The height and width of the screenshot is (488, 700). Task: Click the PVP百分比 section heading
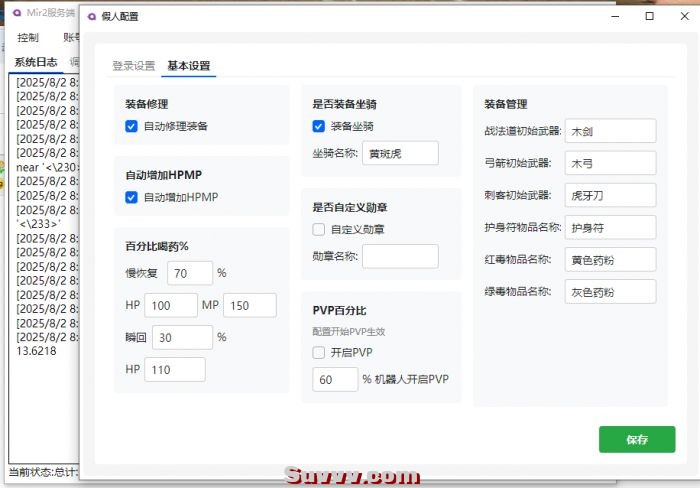coord(339,310)
